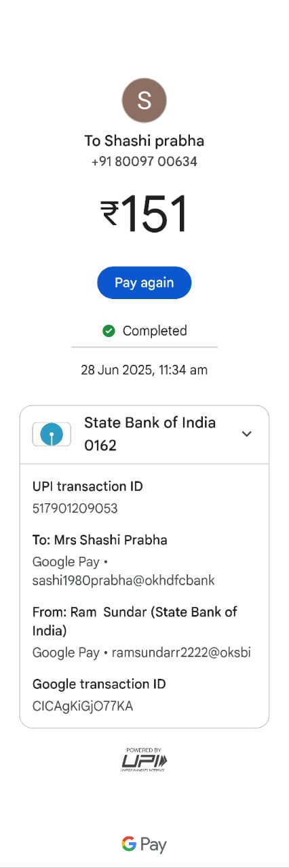
Task: Select the ₹151 amount text
Action: [144, 214]
